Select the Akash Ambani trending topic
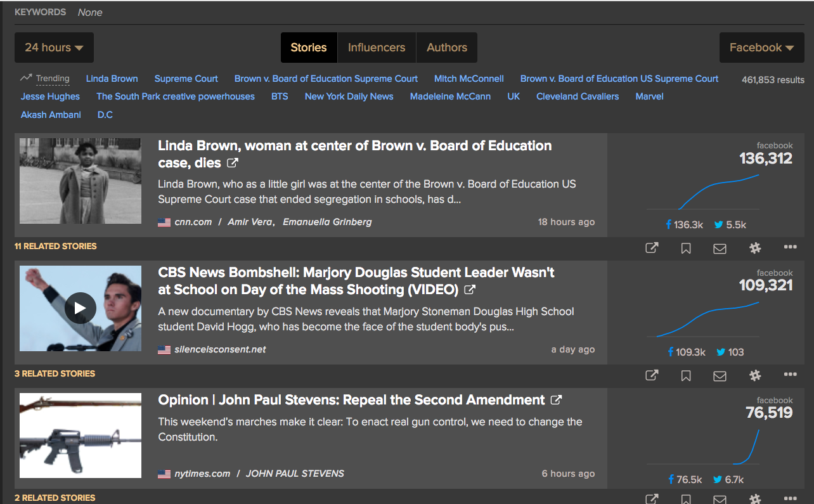Screen dimensions: 814x504 coord(51,115)
